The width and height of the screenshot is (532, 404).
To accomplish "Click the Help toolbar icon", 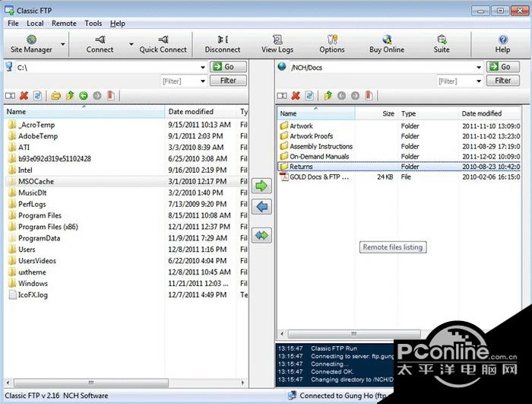I will point(502,44).
